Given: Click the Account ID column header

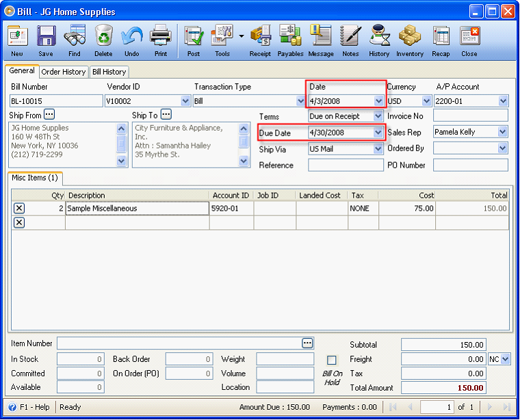Looking at the screenshot, I should [231, 195].
